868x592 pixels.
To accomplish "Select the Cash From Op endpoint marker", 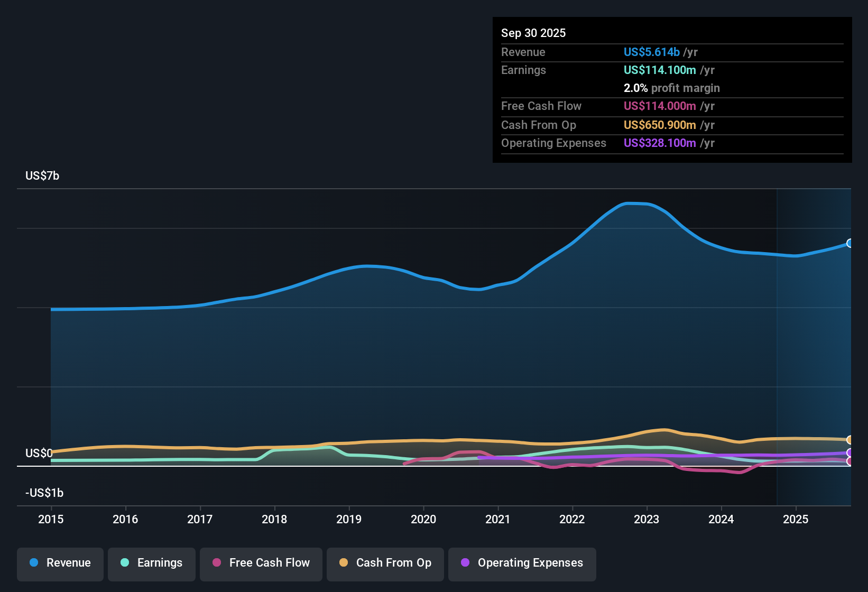I will [849, 440].
